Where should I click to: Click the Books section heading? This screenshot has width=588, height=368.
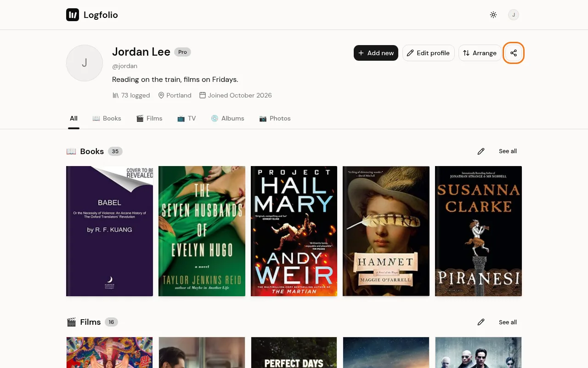(92, 151)
